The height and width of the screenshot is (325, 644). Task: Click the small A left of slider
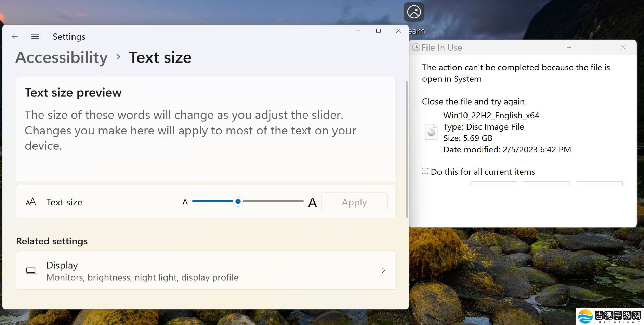(x=185, y=202)
